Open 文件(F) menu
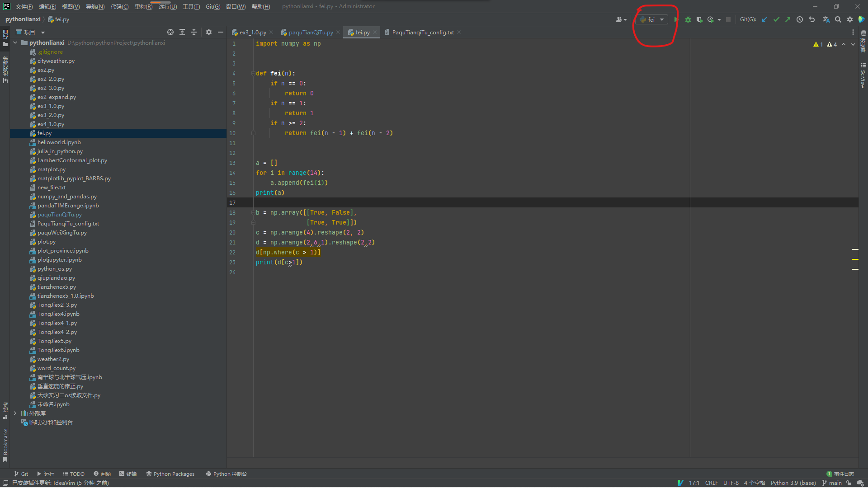868x488 pixels. pos(24,6)
